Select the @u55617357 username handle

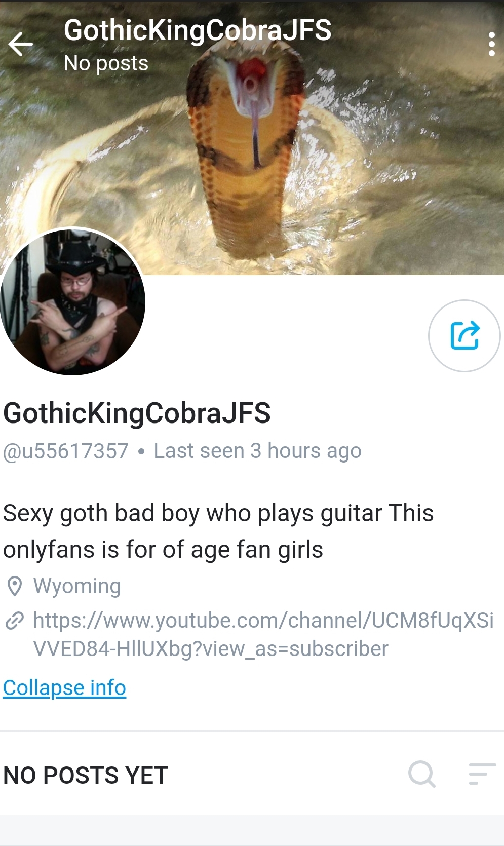coord(66,451)
